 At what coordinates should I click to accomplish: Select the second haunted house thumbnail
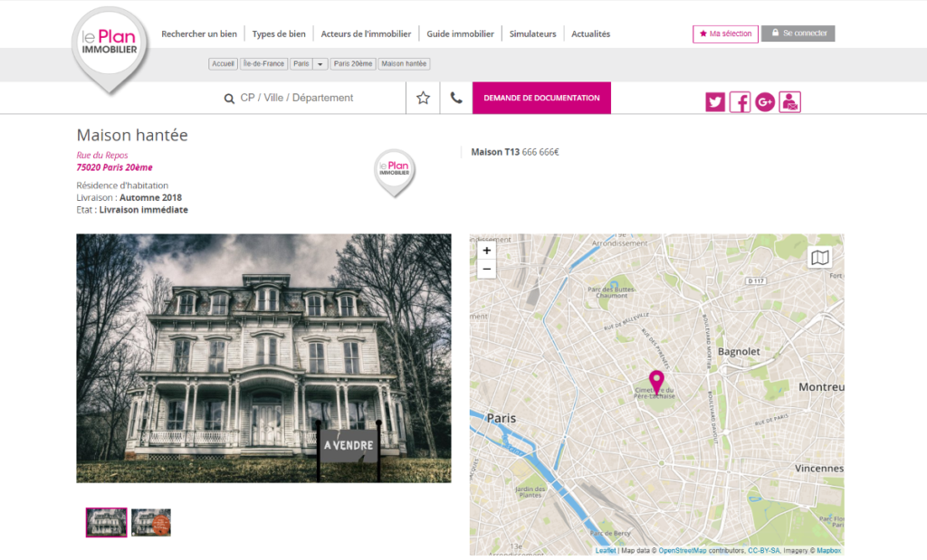click(x=151, y=523)
